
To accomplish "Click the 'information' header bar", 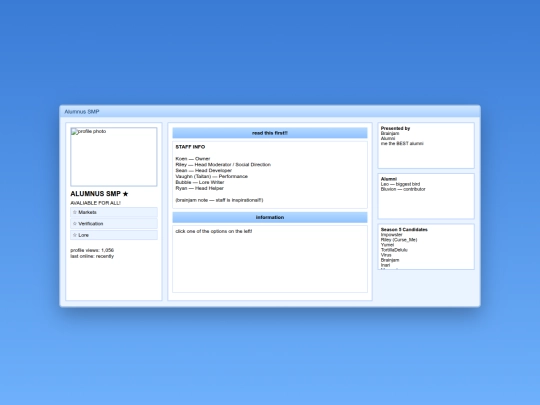I will pos(270,217).
